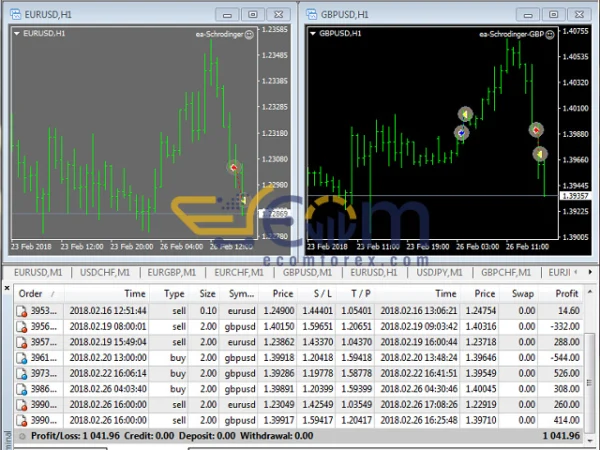600x450 pixels.
Task: Maximize the EURUSD,H1 chart window
Action: pyautogui.click(x=253, y=15)
